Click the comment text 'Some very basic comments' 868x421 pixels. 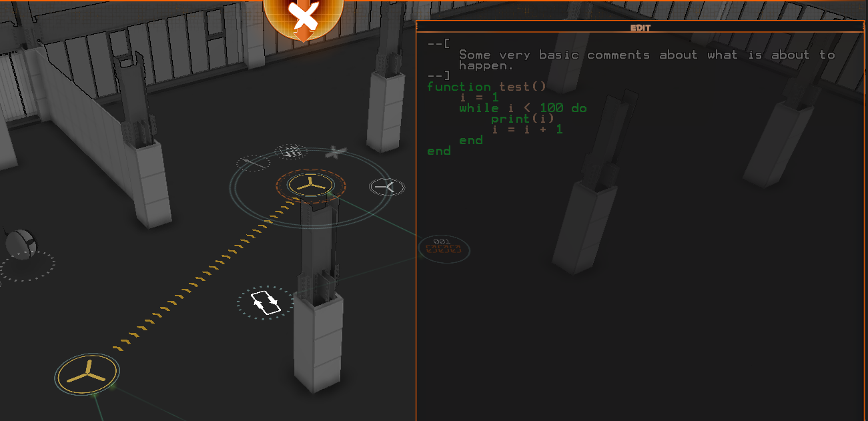554,55
